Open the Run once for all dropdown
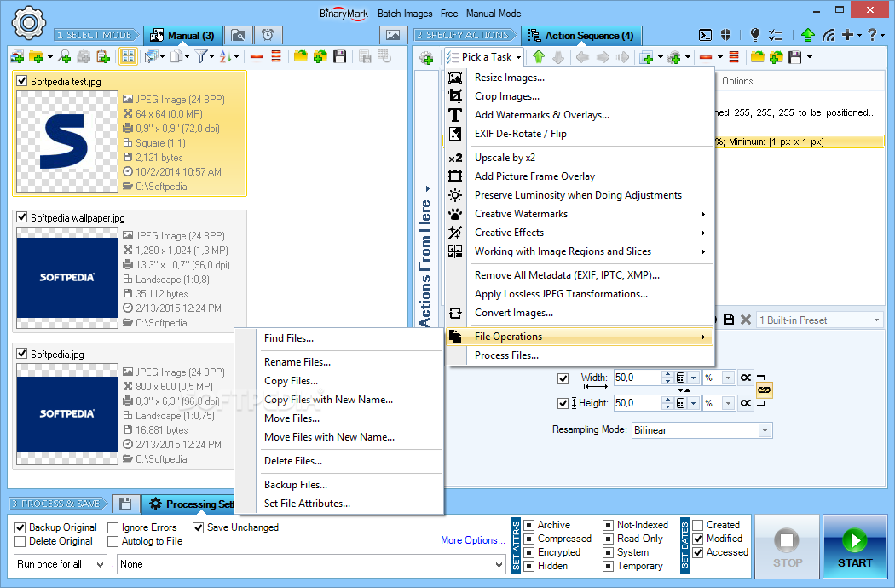 (x=60, y=565)
